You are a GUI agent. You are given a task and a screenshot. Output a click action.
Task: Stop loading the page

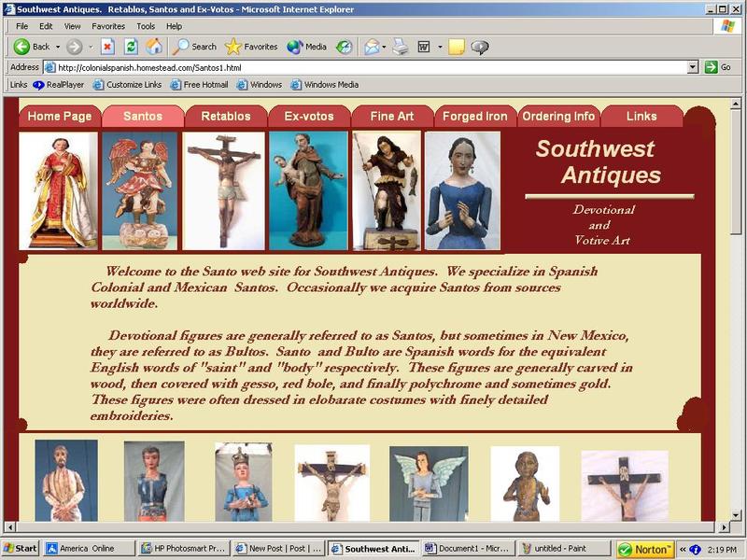[x=106, y=46]
